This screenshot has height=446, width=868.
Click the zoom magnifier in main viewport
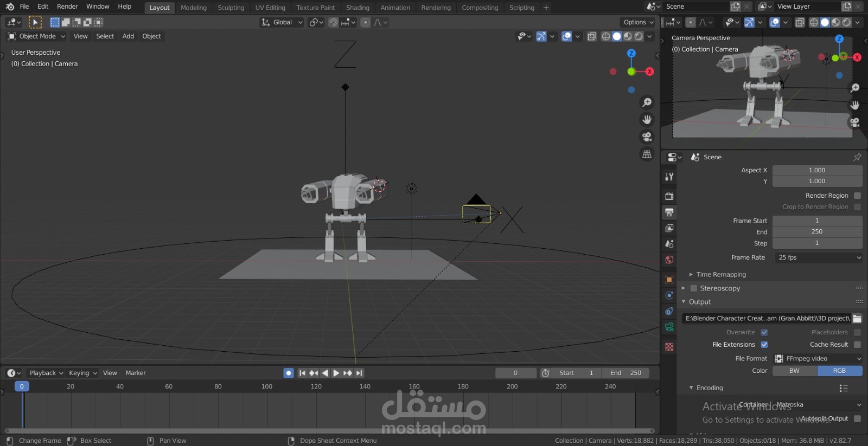647,102
